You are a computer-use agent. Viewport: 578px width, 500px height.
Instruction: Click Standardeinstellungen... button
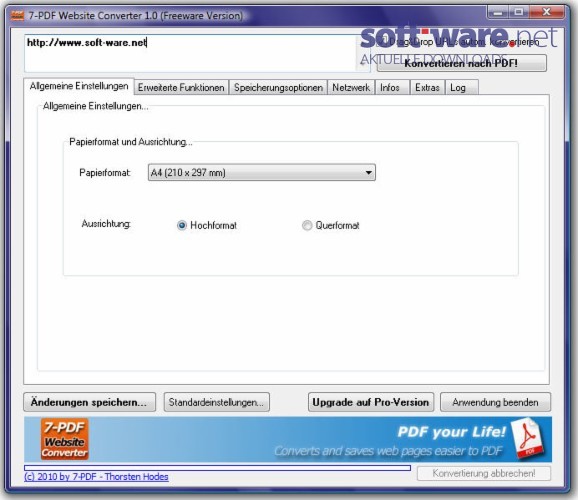click(216, 402)
